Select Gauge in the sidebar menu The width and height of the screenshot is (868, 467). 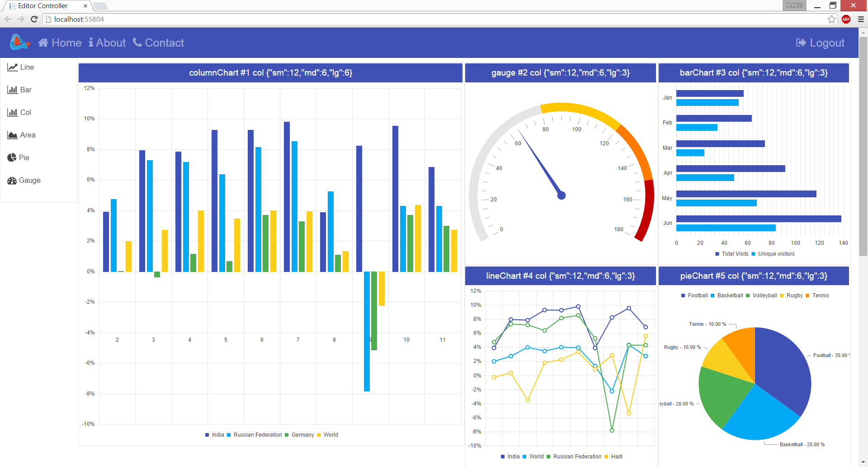24,180
